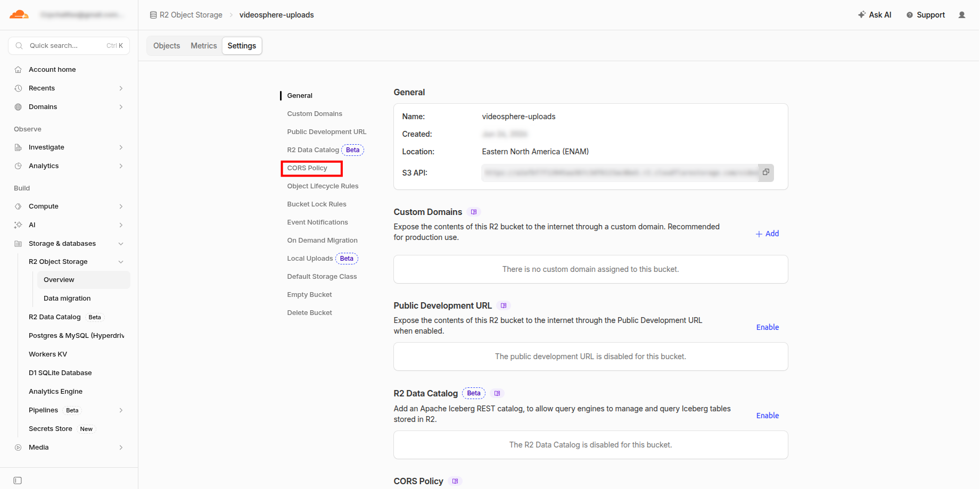The image size is (980, 489).
Task: Click the Recents clock icon
Action: [18, 88]
